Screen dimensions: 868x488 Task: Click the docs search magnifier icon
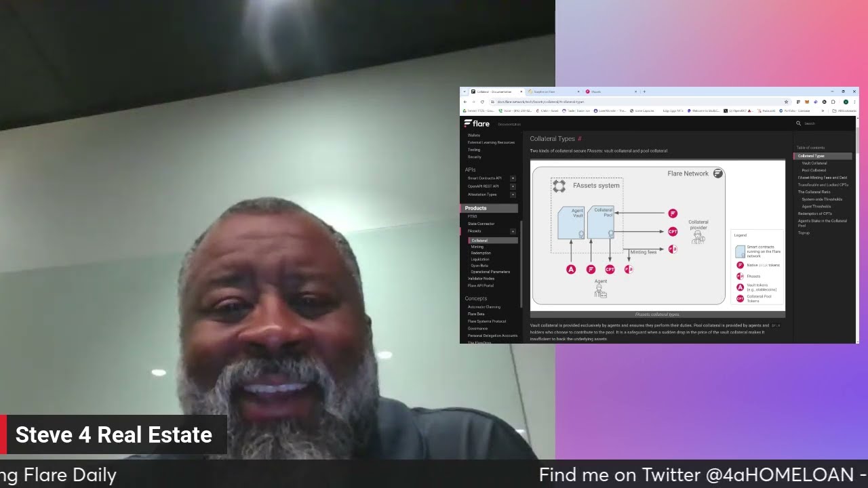799,123
